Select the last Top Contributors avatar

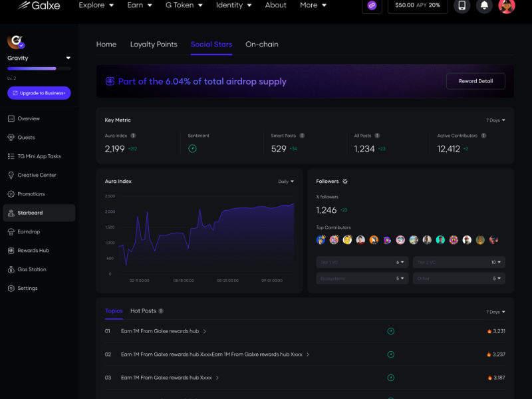[493, 240]
